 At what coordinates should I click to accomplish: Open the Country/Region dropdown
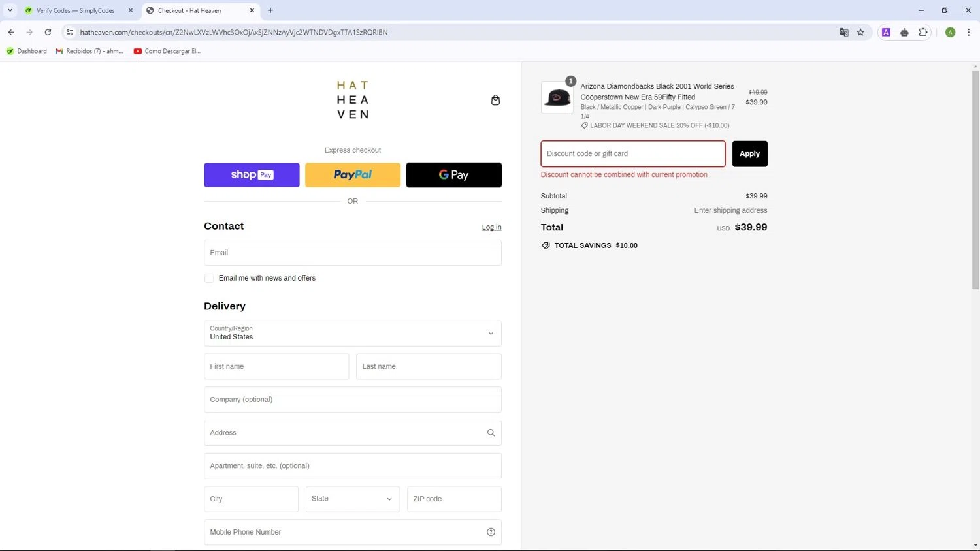click(x=353, y=334)
